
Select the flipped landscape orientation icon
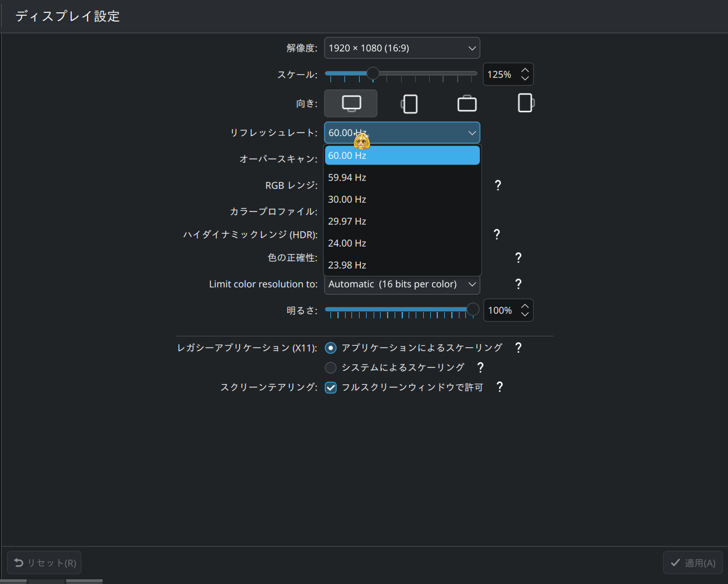(467, 103)
